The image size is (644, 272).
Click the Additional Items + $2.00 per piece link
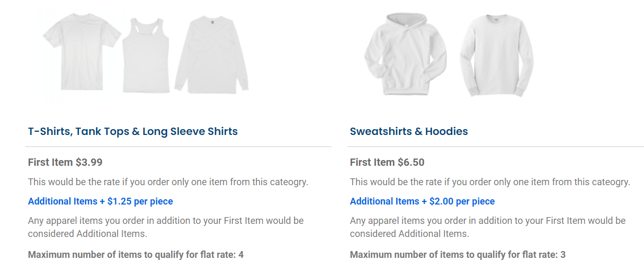[x=422, y=201]
